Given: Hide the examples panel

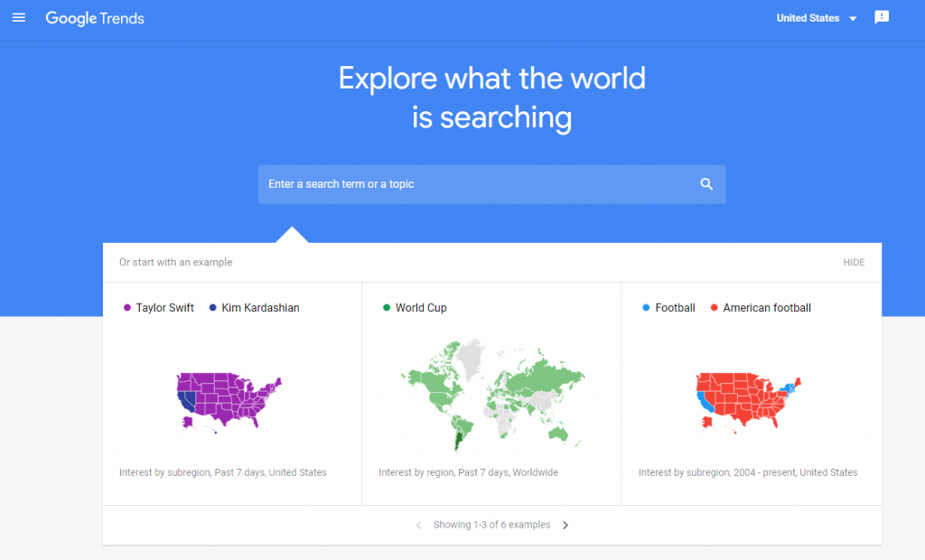Looking at the screenshot, I should pos(853,262).
